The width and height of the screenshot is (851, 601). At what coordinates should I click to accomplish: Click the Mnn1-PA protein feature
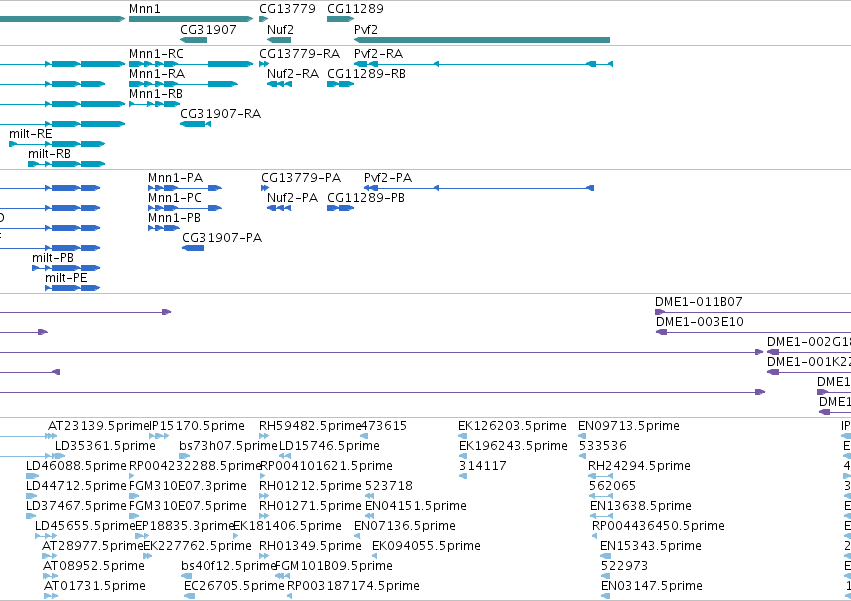185,188
